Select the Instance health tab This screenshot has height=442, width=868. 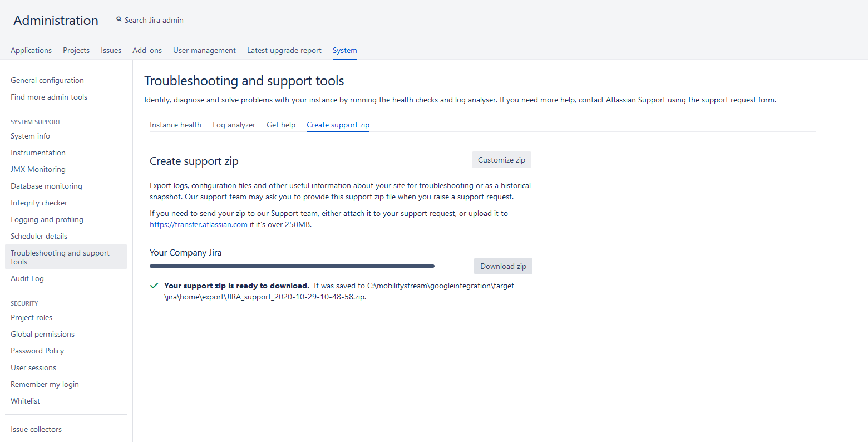point(175,125)
